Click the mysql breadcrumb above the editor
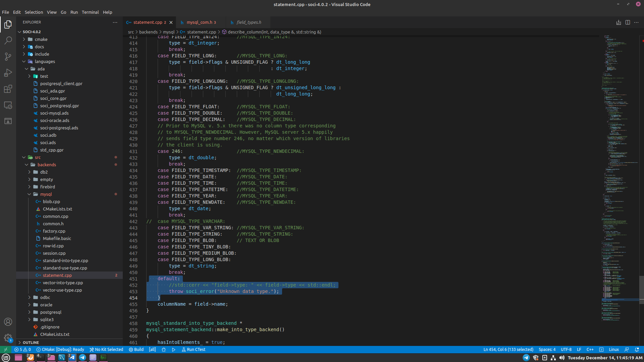644x362 pixels. pos(169,32)
